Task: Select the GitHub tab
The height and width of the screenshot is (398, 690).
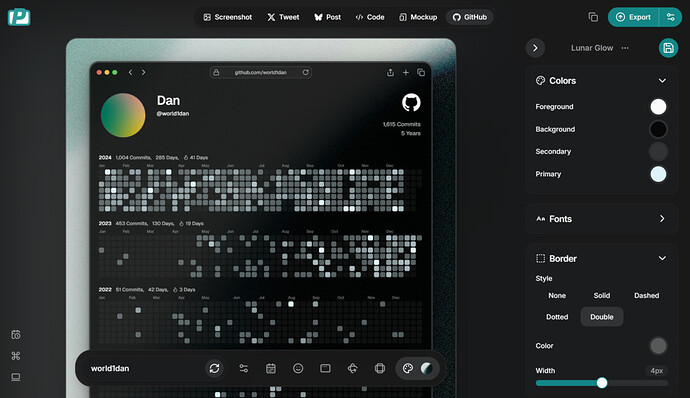Action: 470,17
